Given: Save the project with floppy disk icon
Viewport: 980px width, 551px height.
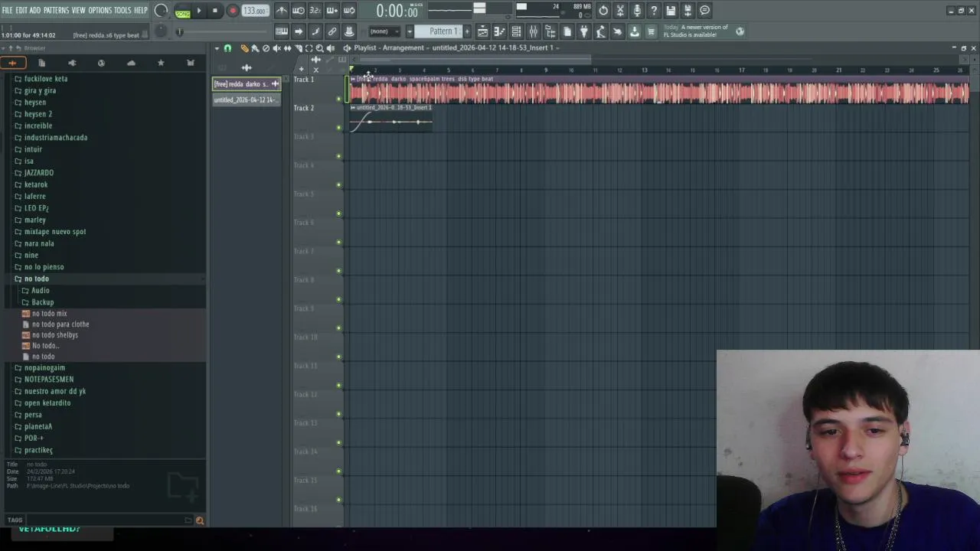Looking at the screenshot, I should click(x=671, y=11).
